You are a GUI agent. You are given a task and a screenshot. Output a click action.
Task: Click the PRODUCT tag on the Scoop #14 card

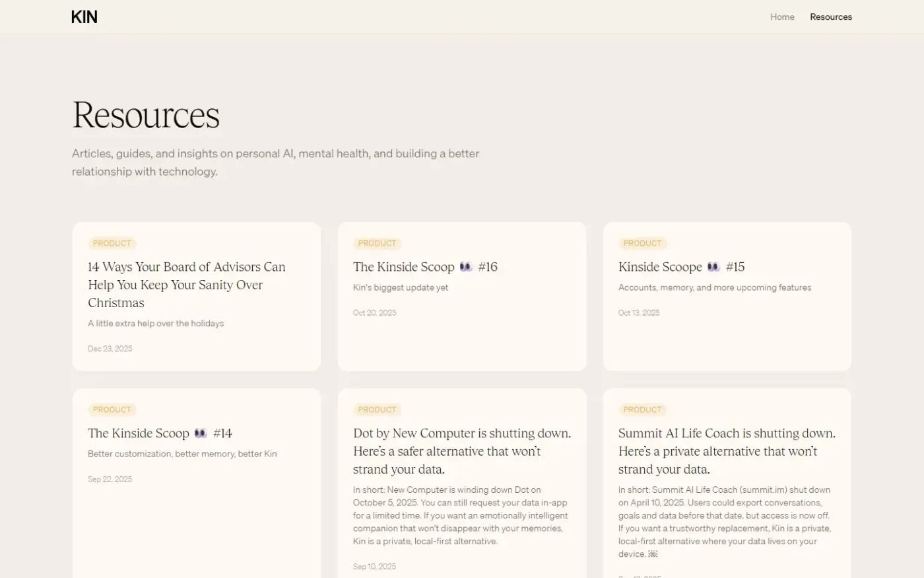[112, 410]
